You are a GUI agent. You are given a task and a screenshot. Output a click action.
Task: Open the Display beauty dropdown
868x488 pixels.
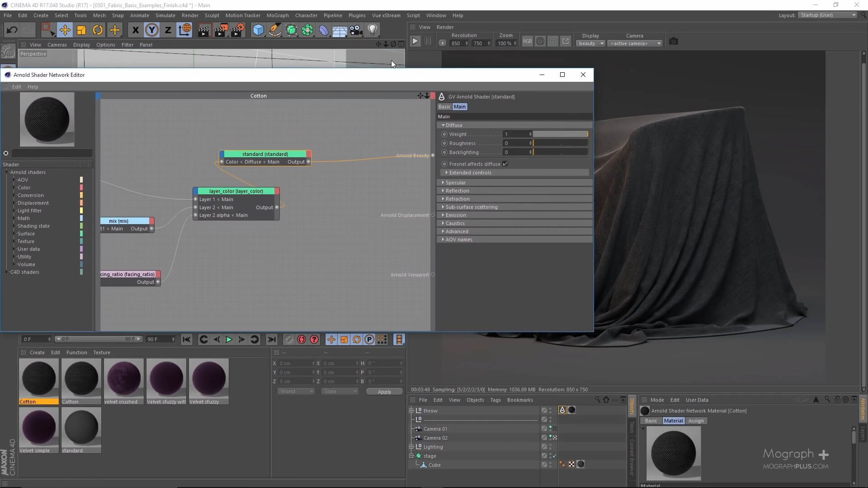(x=590, y=43)
